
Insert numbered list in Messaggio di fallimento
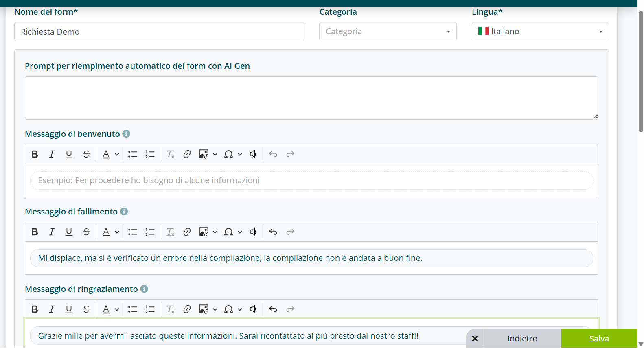pyautogui.click(x=150, y=232)
